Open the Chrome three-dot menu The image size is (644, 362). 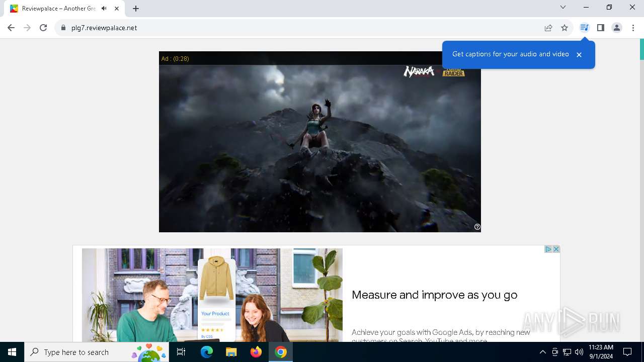633,28
